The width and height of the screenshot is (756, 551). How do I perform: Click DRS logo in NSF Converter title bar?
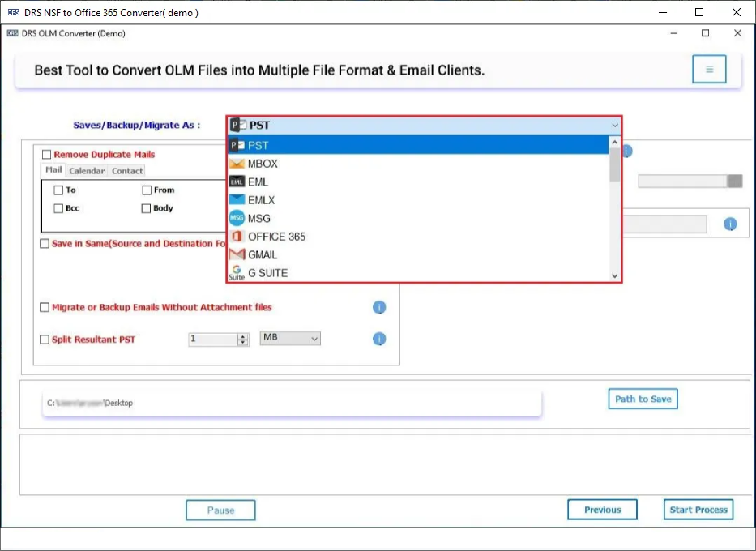tap(14, 12)
